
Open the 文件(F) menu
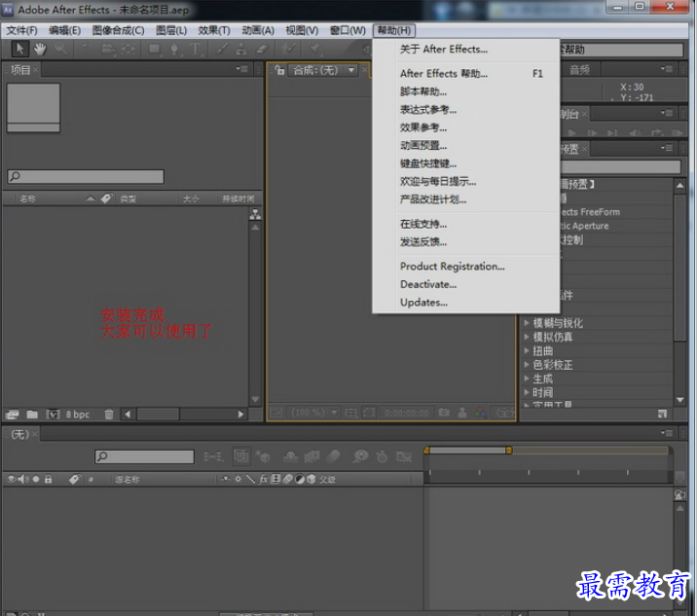click(21, 30)
